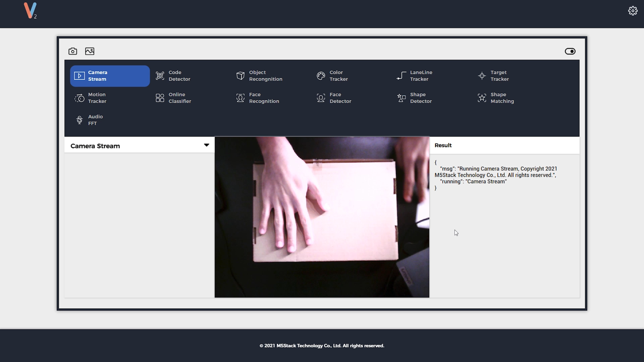
Task: Toggle the switch at top right of panel
Action: (x=570, y=51)
